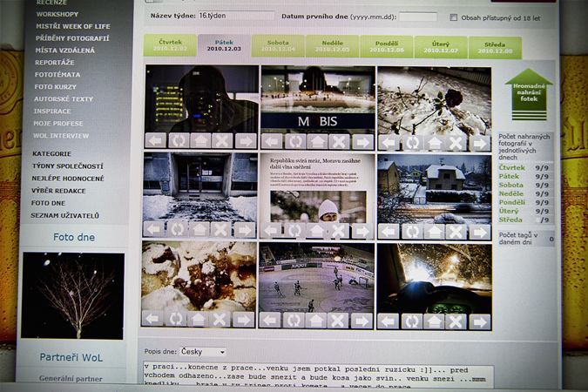Rotate the car windshield snow photo
Image resolution: width=588 pixels, height=392 pixels.
pyautogui.click(x=411, y=321)
